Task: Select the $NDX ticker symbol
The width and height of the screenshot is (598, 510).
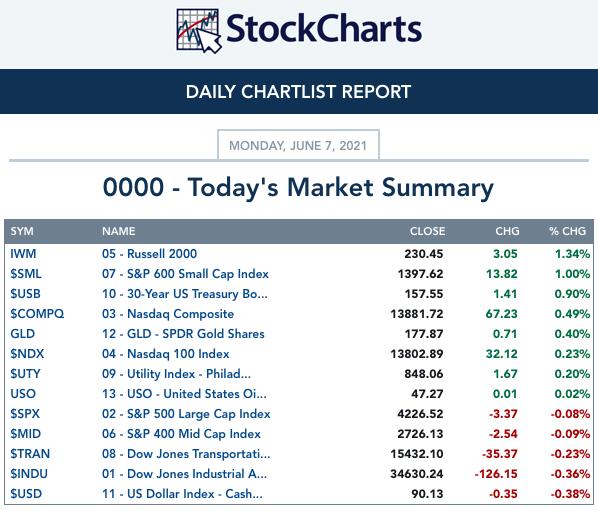Action: 27,354
